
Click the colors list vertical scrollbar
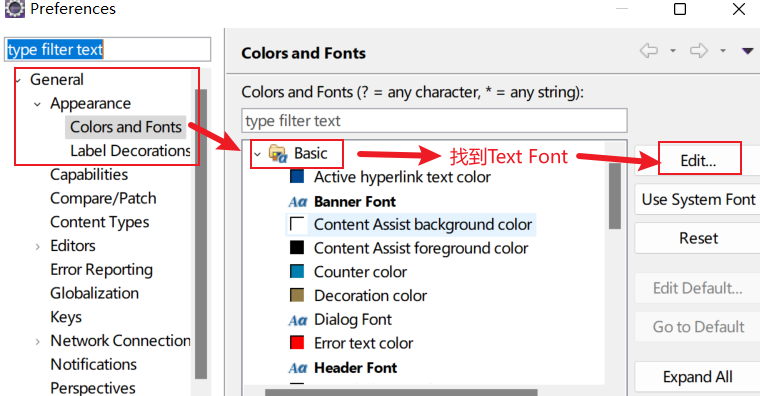pos(615,196)
